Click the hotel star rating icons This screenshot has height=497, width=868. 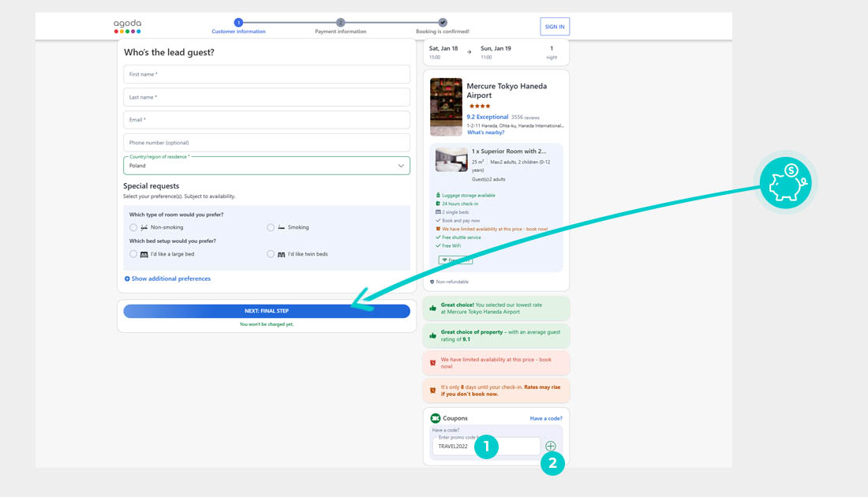[480, 106]
